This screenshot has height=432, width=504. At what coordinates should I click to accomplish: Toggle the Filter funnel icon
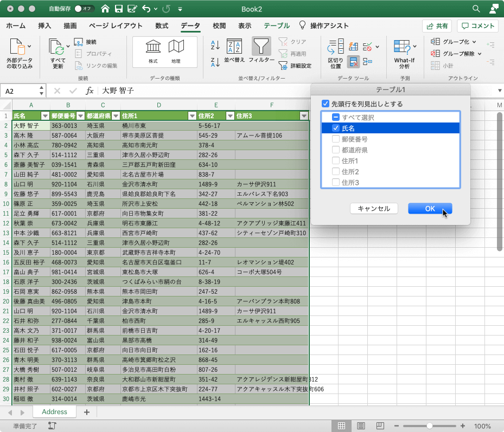point(261,46)
